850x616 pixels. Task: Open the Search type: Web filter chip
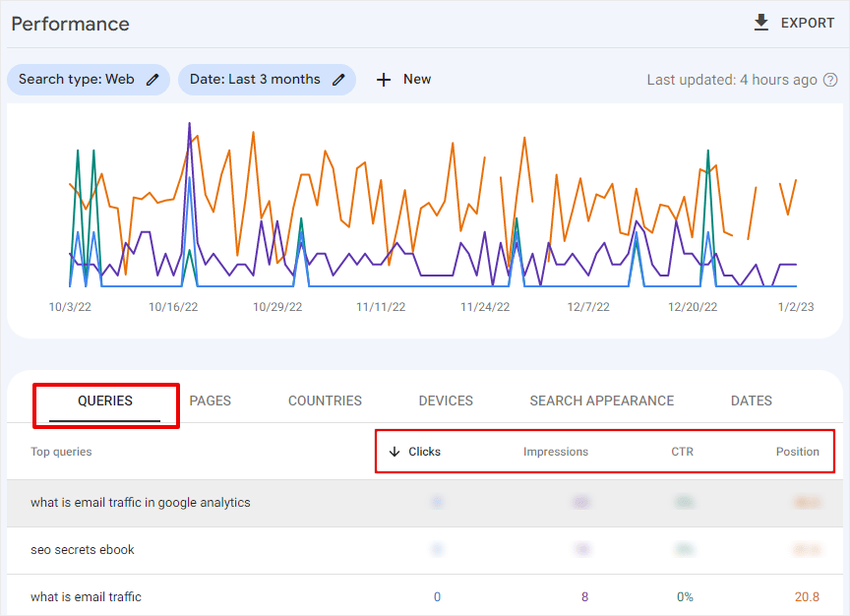(88, 80)
